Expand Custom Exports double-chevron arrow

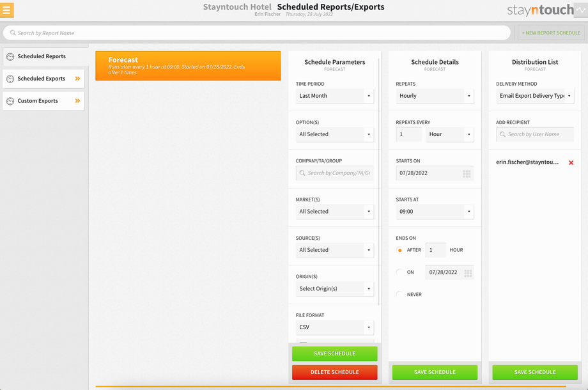(77, 101)
